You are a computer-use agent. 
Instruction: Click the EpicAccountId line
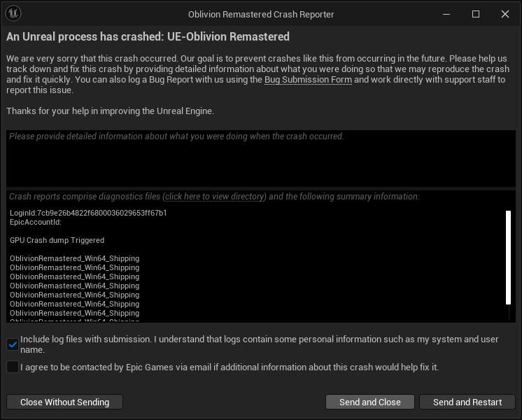(36, 222)
